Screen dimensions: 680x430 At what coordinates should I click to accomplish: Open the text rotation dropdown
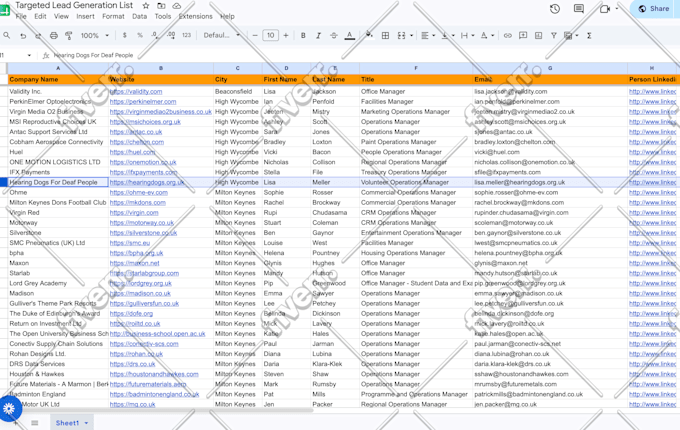487,36
